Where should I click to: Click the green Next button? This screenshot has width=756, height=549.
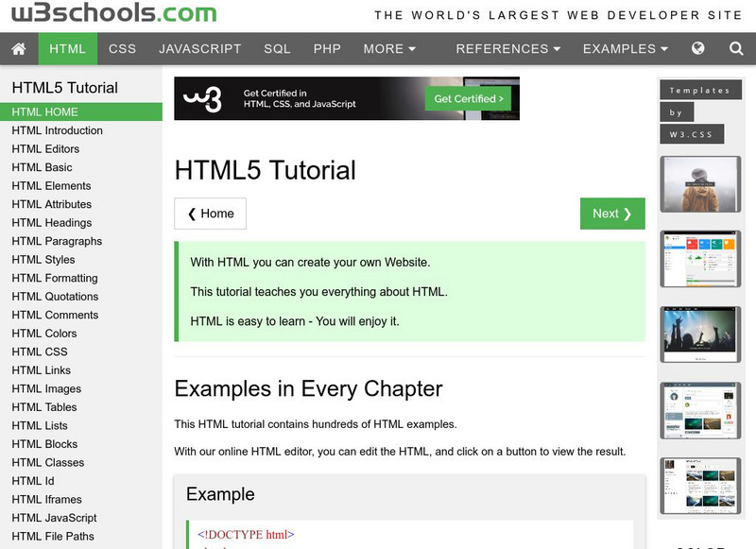612,214
